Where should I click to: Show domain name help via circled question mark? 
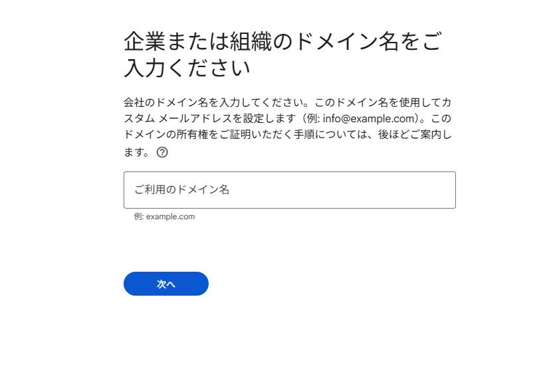(x=162, y=152)
